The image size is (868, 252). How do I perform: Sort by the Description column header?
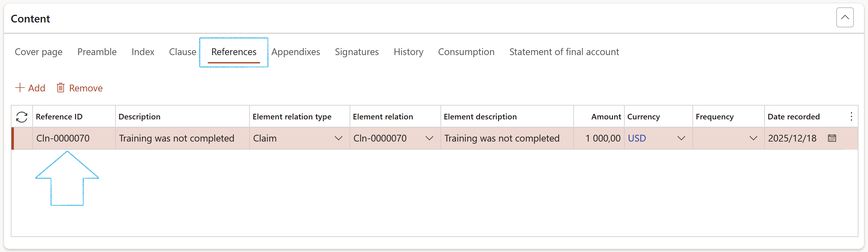click(x=140, y=117)
